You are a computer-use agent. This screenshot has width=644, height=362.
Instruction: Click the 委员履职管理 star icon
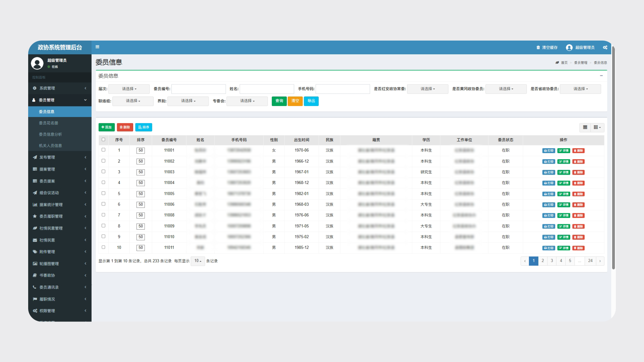point(35,216)
